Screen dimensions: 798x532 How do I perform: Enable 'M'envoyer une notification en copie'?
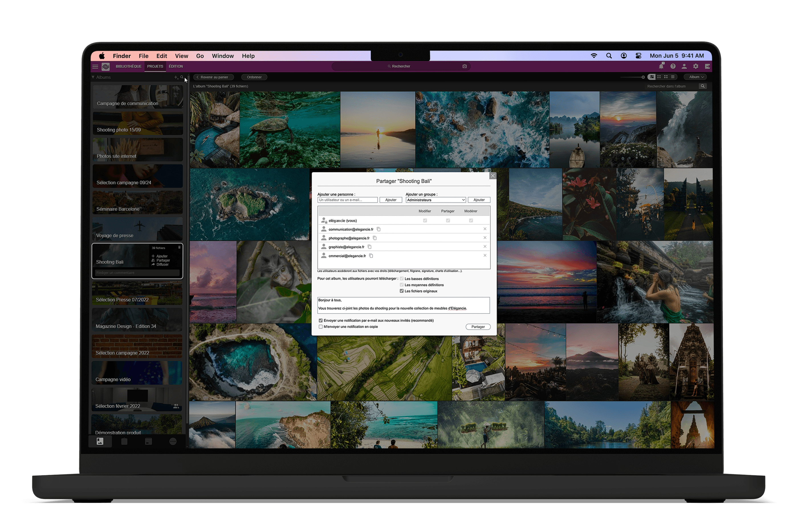(321, 327)
